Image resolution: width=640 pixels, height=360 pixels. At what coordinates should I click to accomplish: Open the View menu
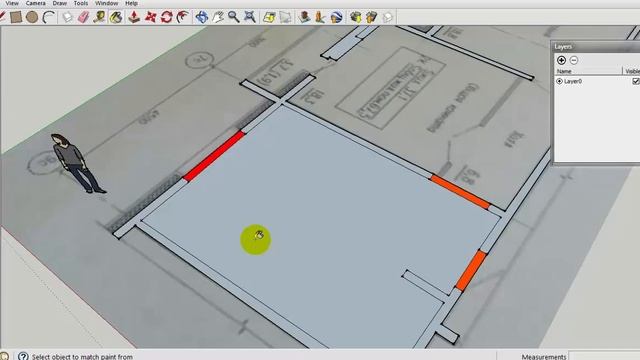pos(12,3)
